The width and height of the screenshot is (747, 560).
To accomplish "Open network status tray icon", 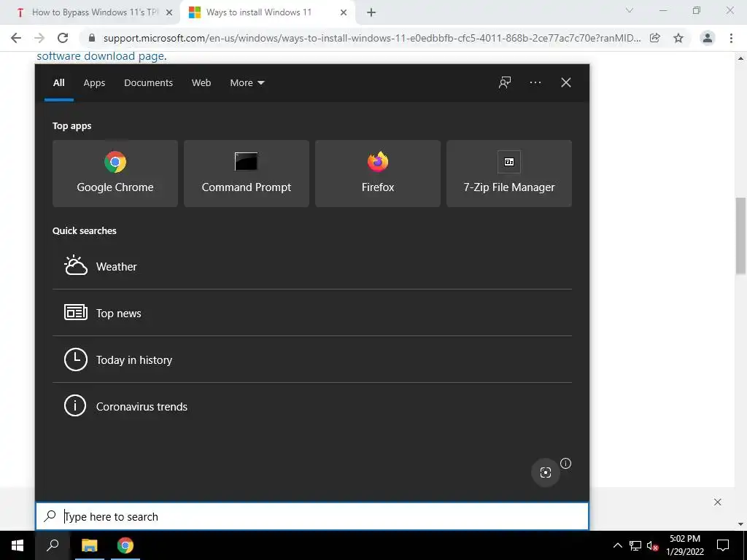I will pos(635,545).
